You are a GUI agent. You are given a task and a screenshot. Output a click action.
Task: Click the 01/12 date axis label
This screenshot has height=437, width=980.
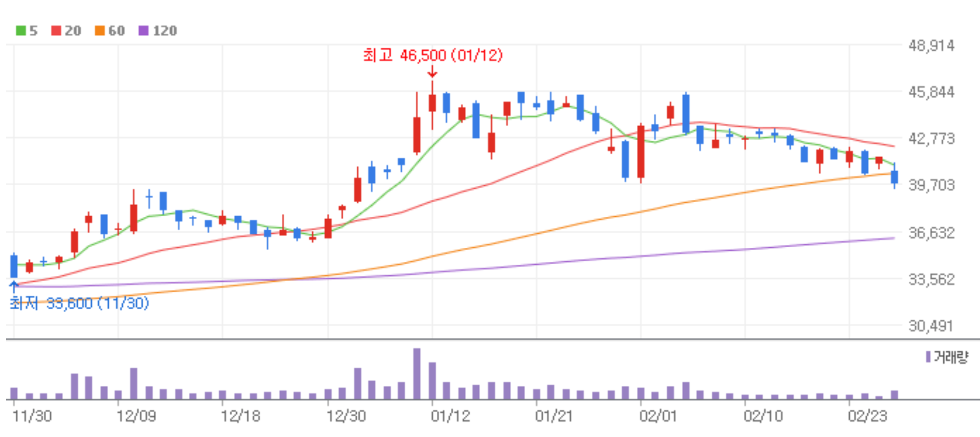coord(450,416)
